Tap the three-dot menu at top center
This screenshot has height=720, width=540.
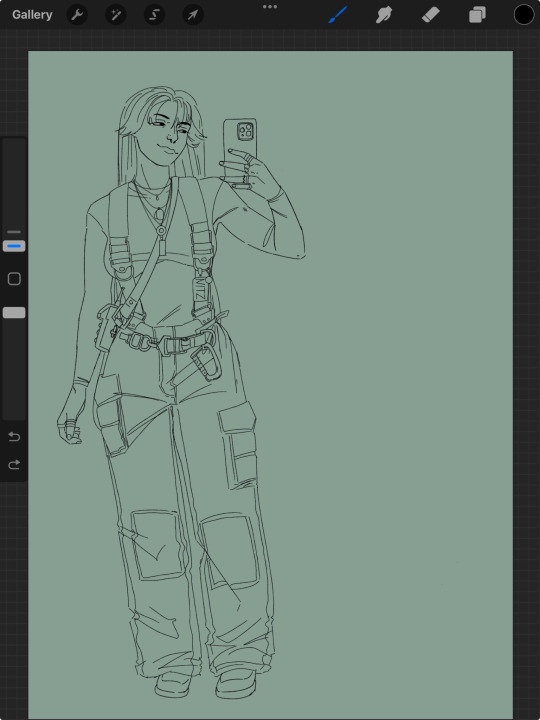[270, 7]
